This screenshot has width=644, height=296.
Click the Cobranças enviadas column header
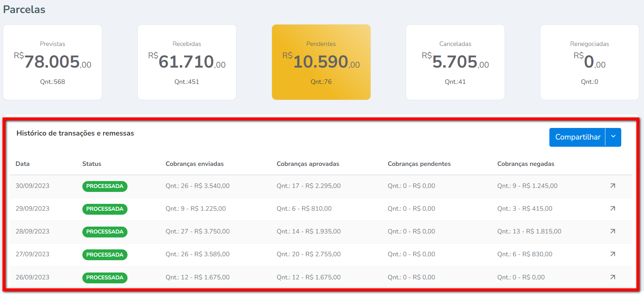pos(194,164)
